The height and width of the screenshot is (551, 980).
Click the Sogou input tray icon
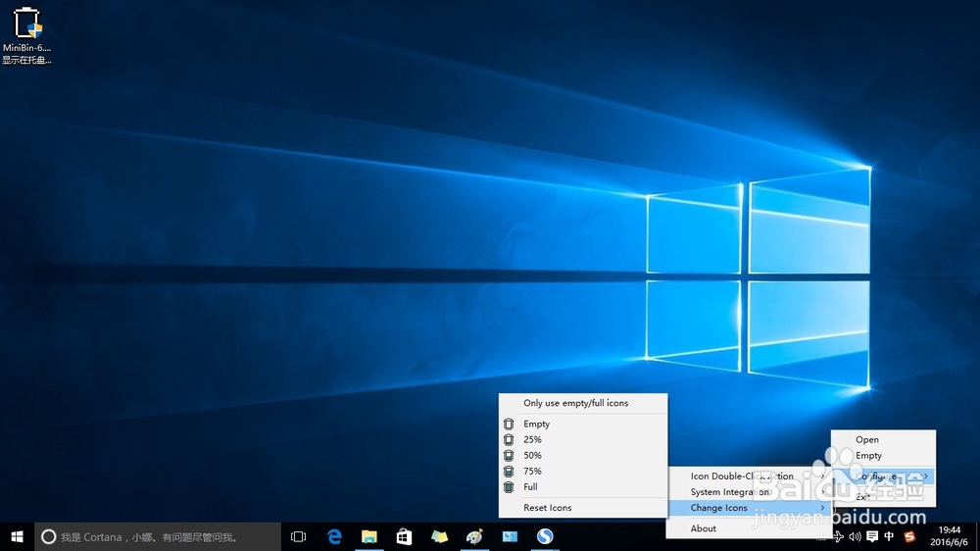[909, 536]
